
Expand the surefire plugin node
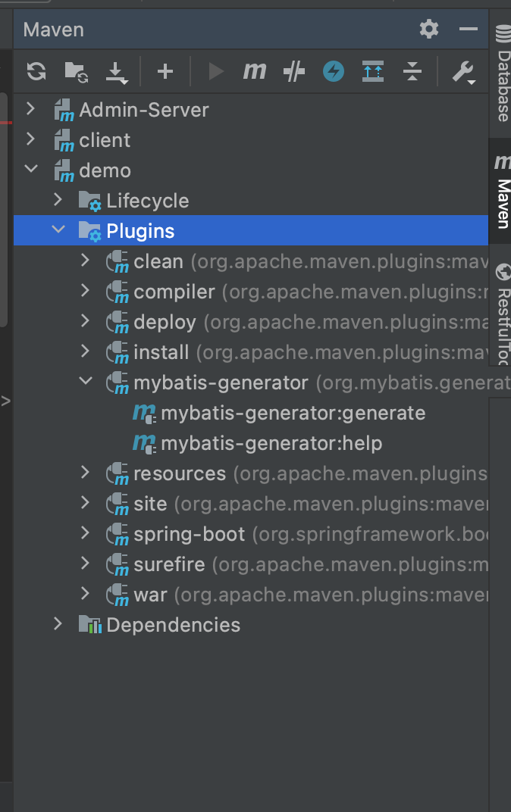pyautogui.click(x=86, y=563)
